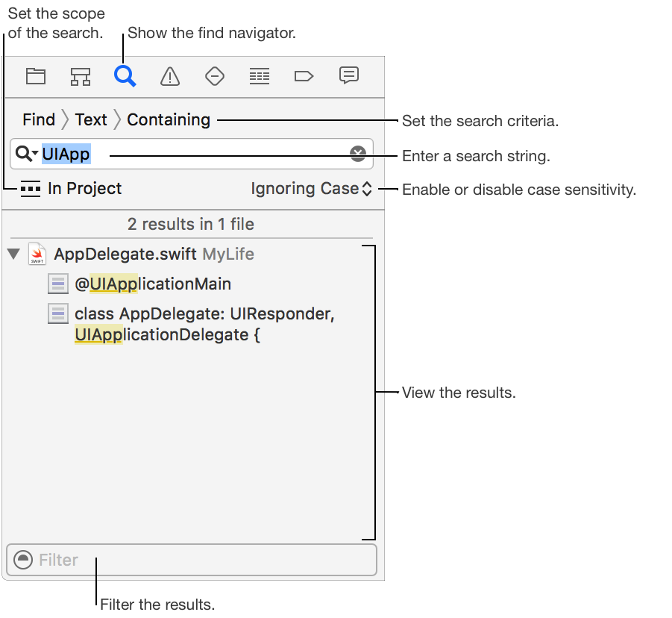The height and width of the screenshot is (618, 672).
Task: Click the UIApp search text field
Action: [216, 154]
